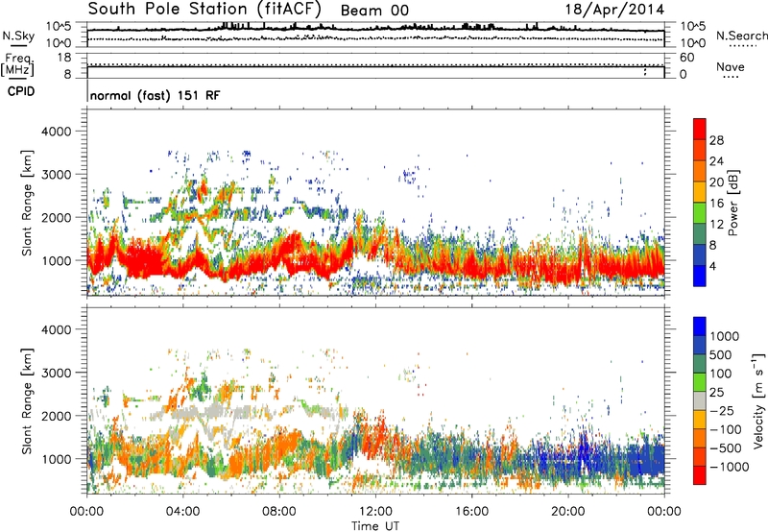Click the 'Beam 00' label
This screenshot has height=532, width=768.
point(374,11)
